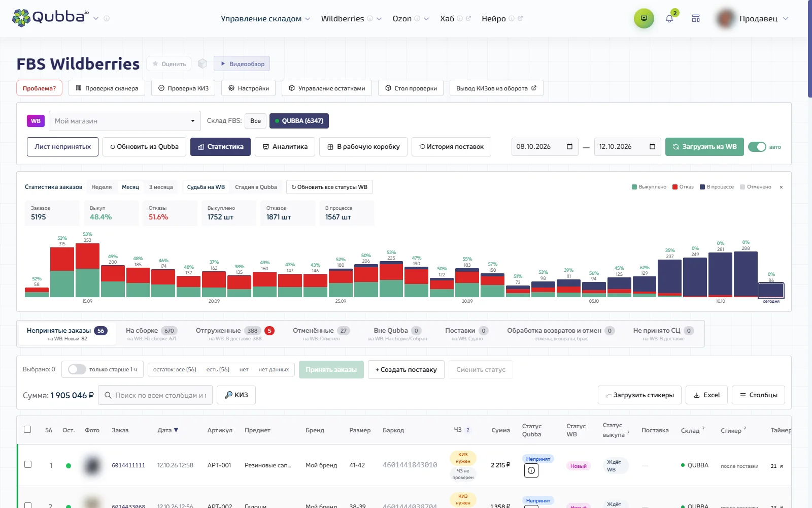812x508 pixels.
Task: Click Загрузить из WB button
Action: [x=704, y=146]
